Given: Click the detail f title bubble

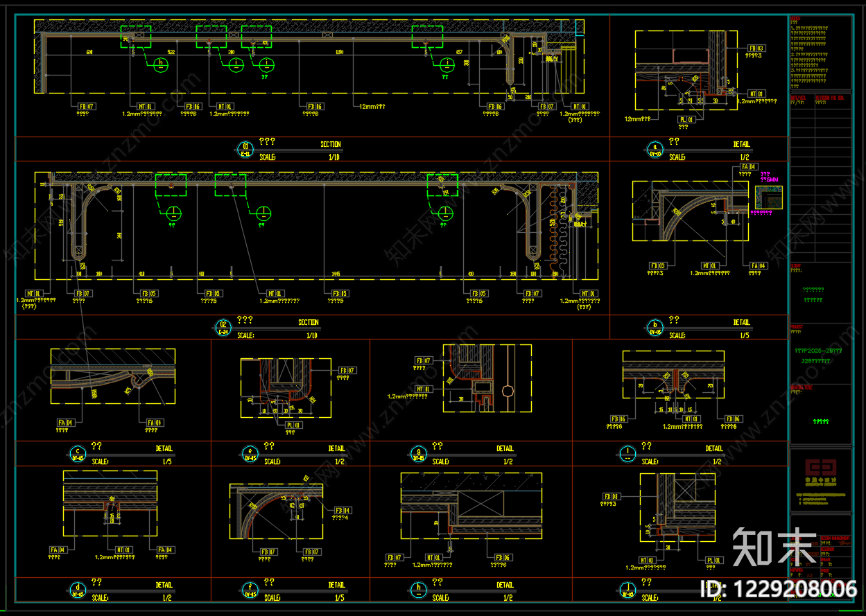Looking at the screenshot, I should pos(250,590).
